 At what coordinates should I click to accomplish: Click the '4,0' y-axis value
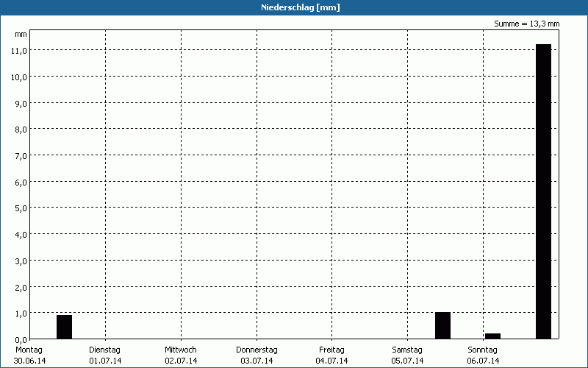[x=21, y=235]
